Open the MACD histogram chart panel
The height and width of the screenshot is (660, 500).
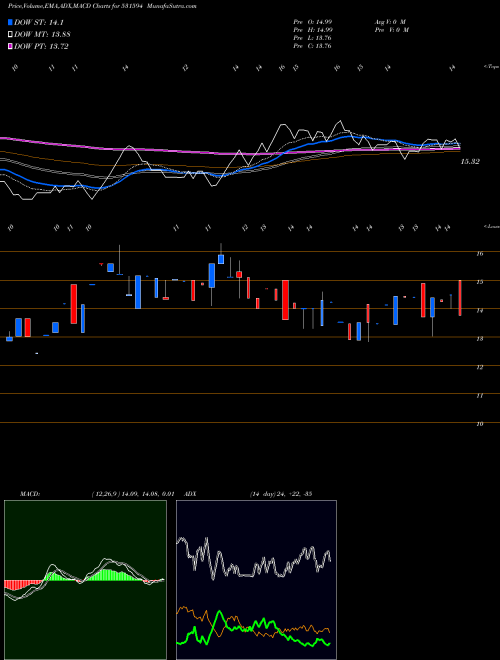pyautogui.click(x=85, y=580)
